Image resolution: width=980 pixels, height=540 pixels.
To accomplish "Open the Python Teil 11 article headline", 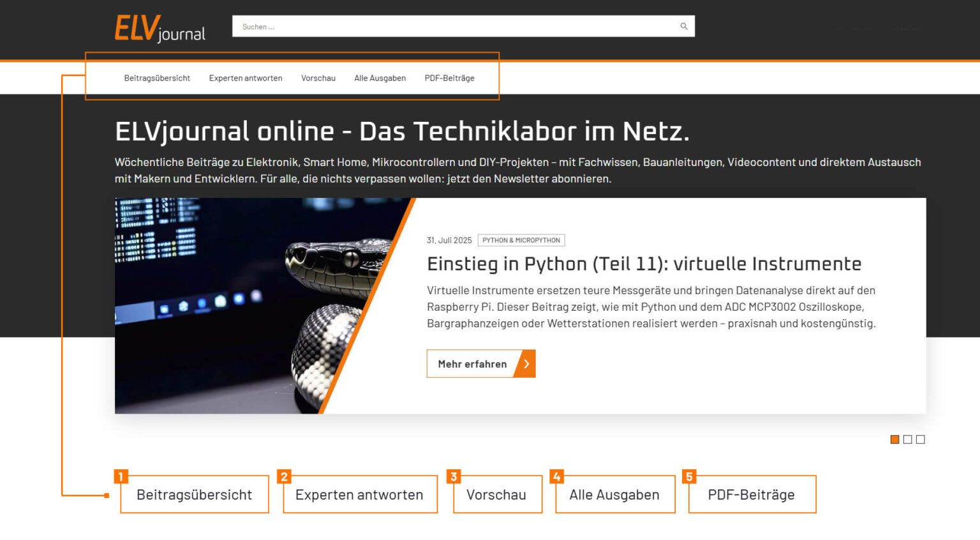I will (x=644, y=263).
